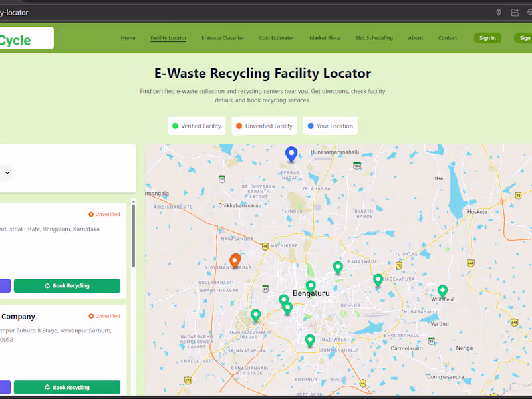Click the green facility marker near Whitefield
The height and width of the screenshot is (399, 532).
(443, 291)
